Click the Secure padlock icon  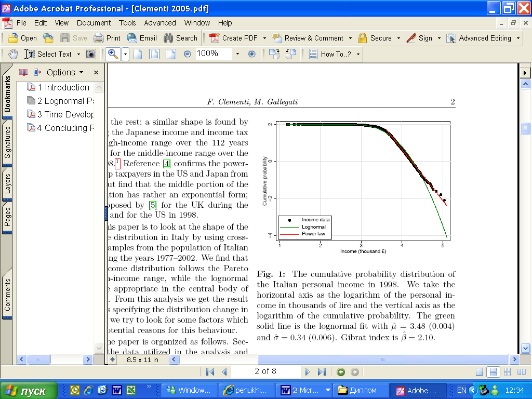point(362,38)
